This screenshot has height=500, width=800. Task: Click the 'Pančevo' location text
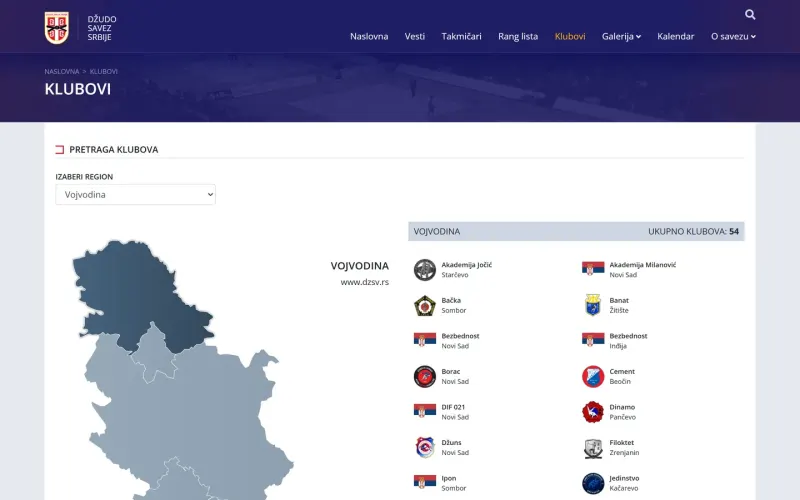pos(622,417)
